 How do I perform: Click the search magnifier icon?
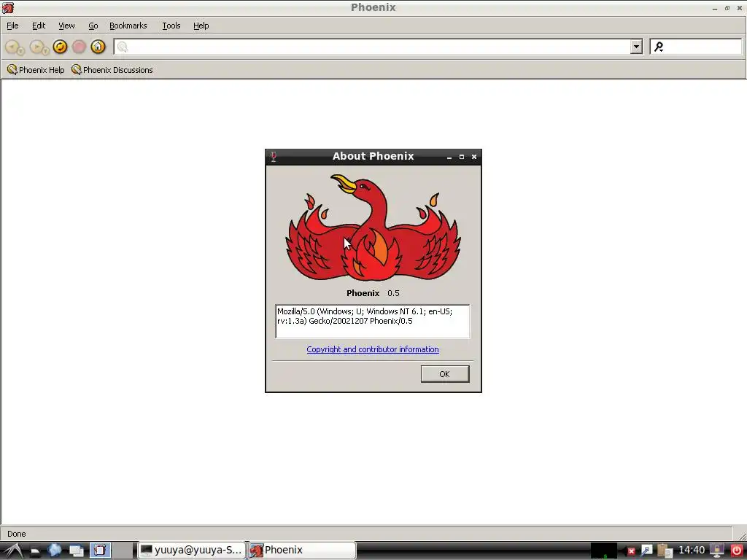(659, 47)
